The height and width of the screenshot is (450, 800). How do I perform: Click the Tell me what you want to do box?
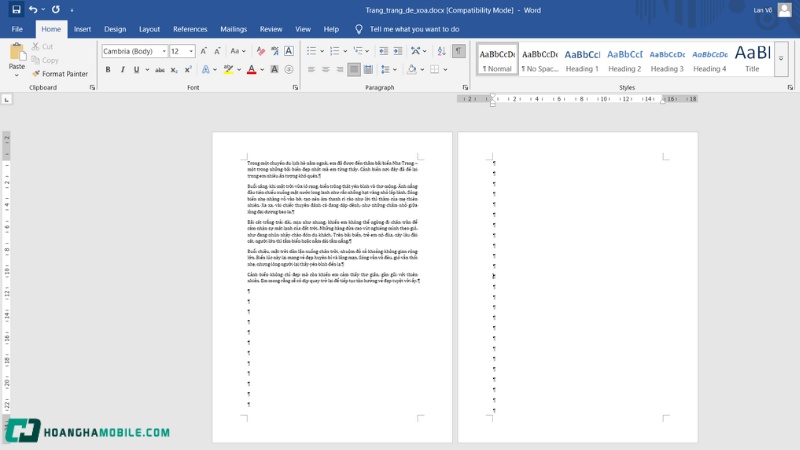[414, 29]
